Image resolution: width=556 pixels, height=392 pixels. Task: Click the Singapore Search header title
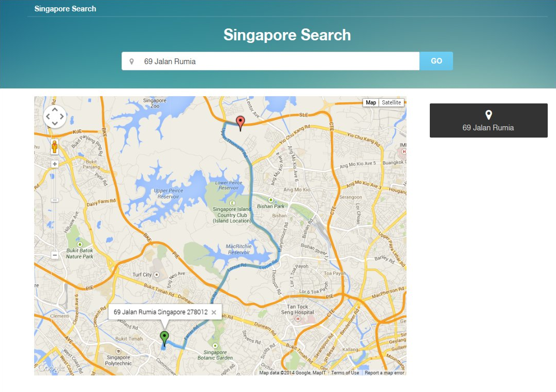pyautogui.click(x=65, y=8)
